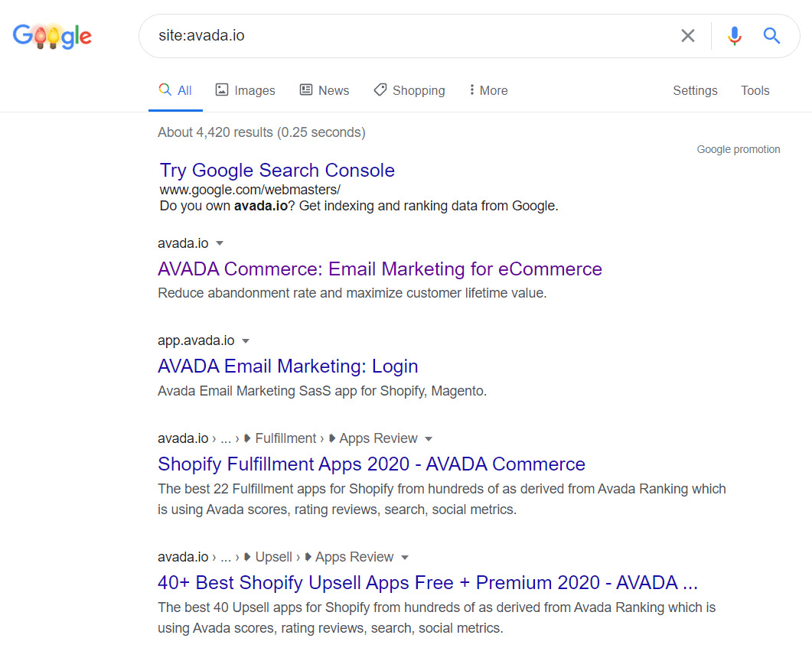Expand dropdown arrow next to avada.io
The image size is (812, 648).
220,243
